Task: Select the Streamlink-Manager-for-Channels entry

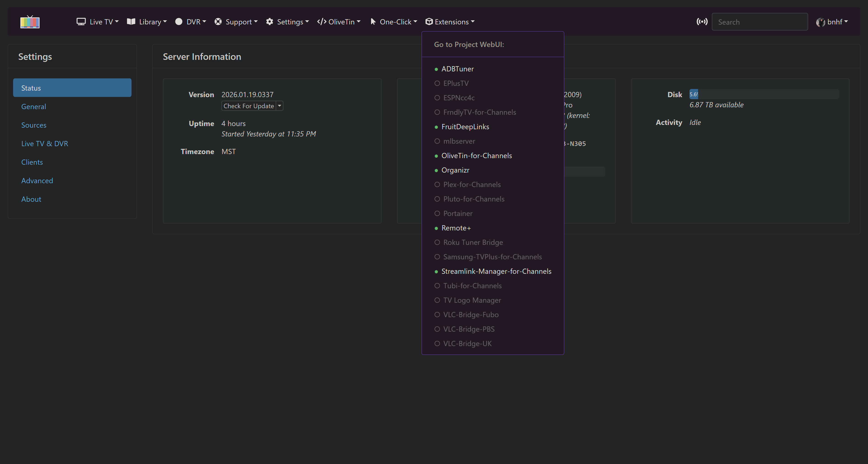Action: coord(496,271)
